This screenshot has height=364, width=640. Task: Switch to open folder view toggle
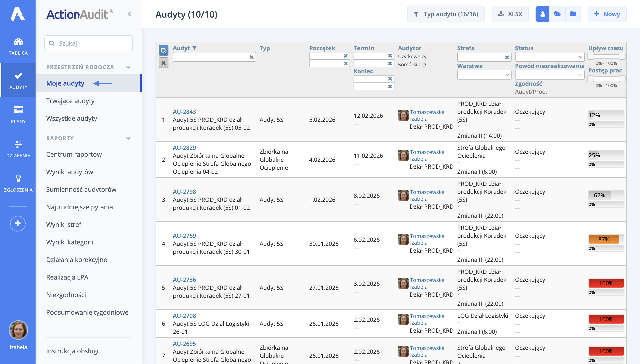coord(557,14)
